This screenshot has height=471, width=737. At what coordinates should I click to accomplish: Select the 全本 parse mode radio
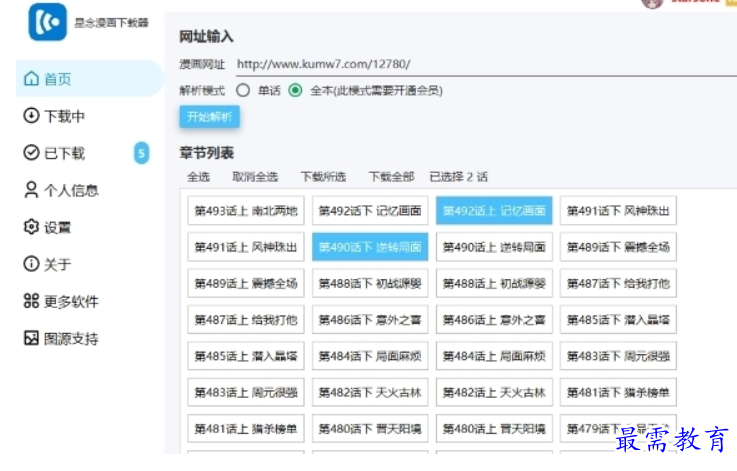[x=295, y=90]
